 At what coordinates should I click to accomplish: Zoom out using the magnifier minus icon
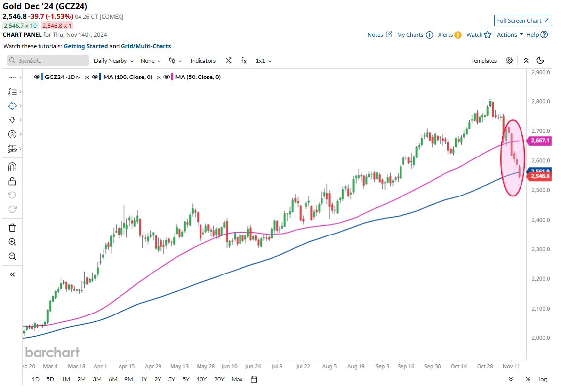click(x=12, y=256)
